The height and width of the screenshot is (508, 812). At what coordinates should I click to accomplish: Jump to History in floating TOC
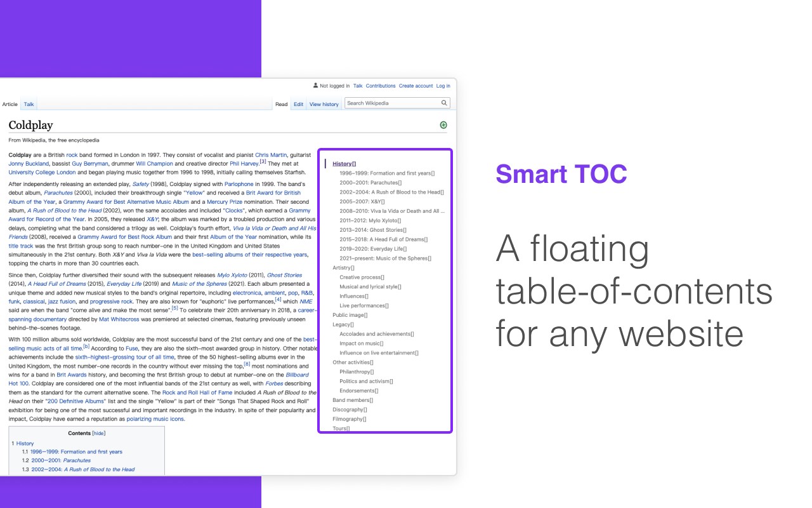point(344,164)
